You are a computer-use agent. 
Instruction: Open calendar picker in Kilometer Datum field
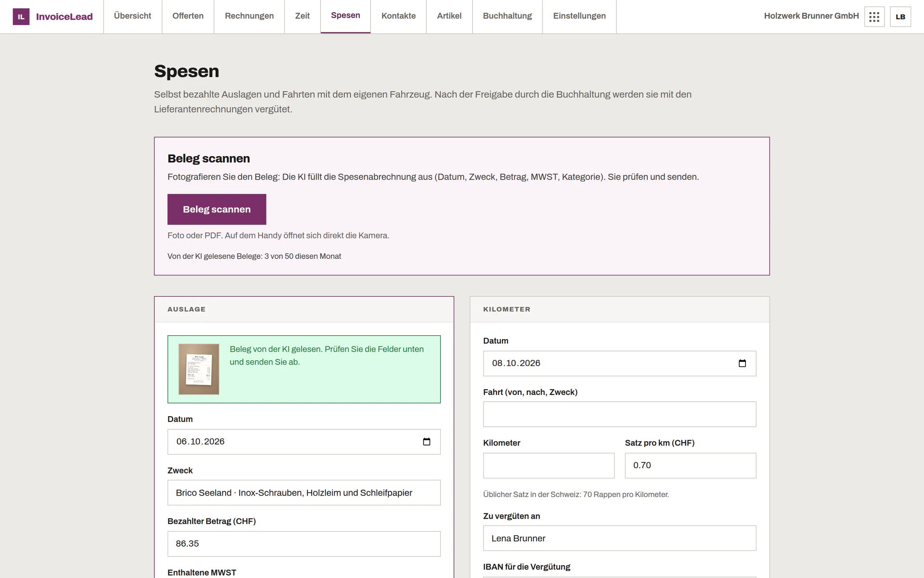point(742,363)
